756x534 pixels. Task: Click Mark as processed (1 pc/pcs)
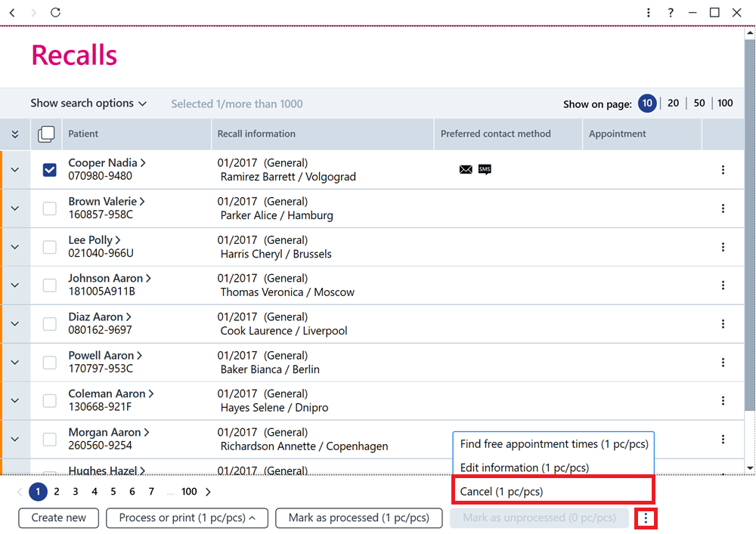click(358, 518)
